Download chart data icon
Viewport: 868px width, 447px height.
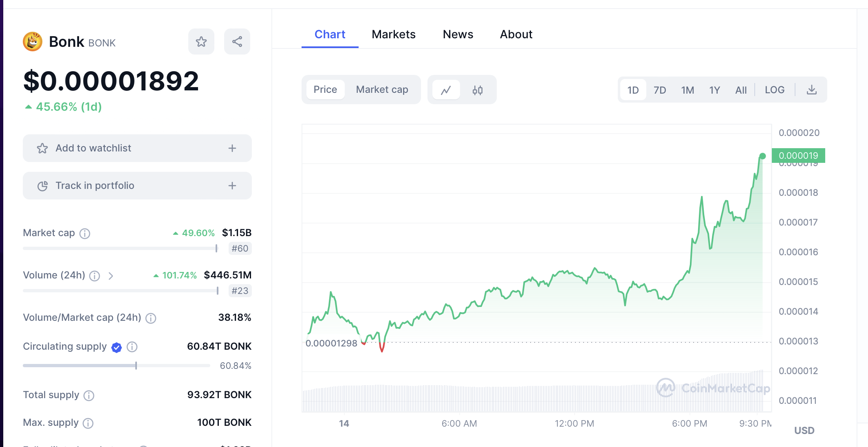click(811, 90)
